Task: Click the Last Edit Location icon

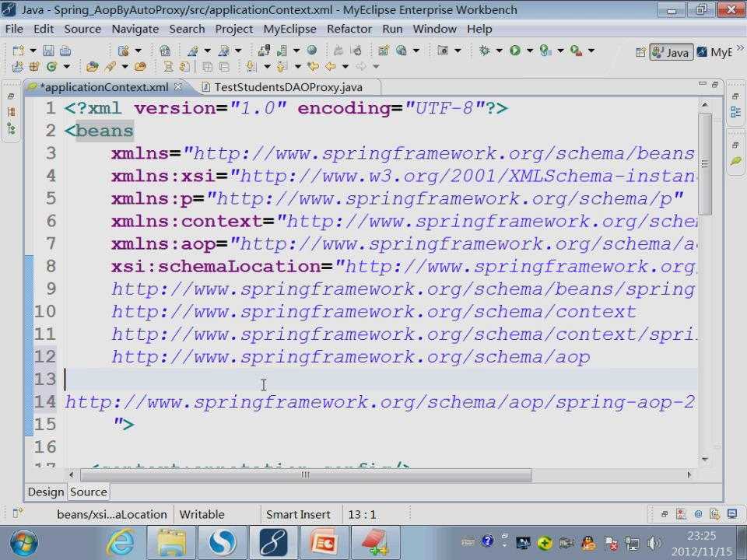Action: point(313,67)
